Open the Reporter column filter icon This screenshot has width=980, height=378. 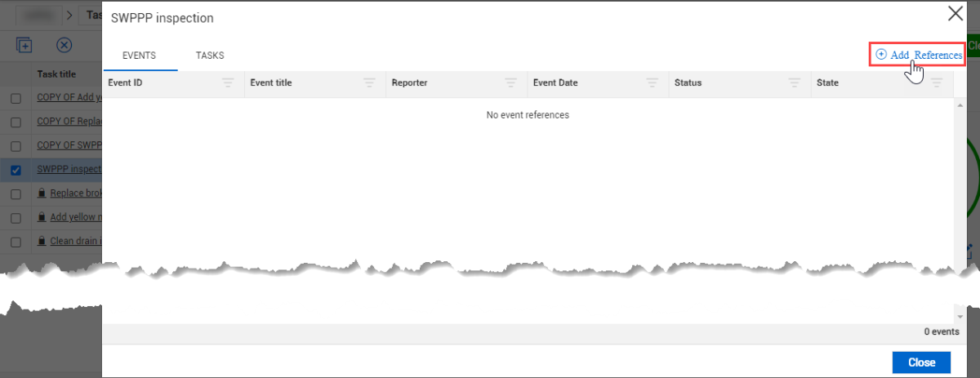click(510, 82)
